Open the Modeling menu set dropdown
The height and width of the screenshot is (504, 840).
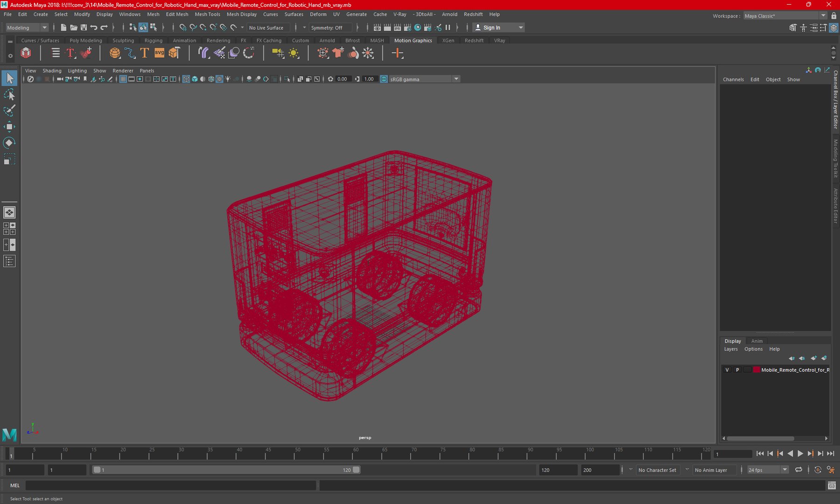pos(27,28)
